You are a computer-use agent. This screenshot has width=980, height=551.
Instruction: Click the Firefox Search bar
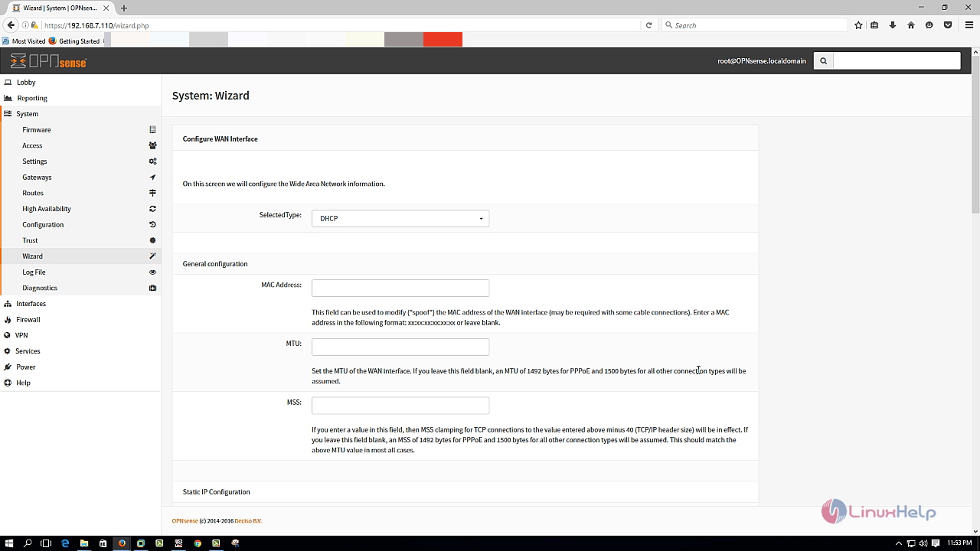click(x=755, y=25)
